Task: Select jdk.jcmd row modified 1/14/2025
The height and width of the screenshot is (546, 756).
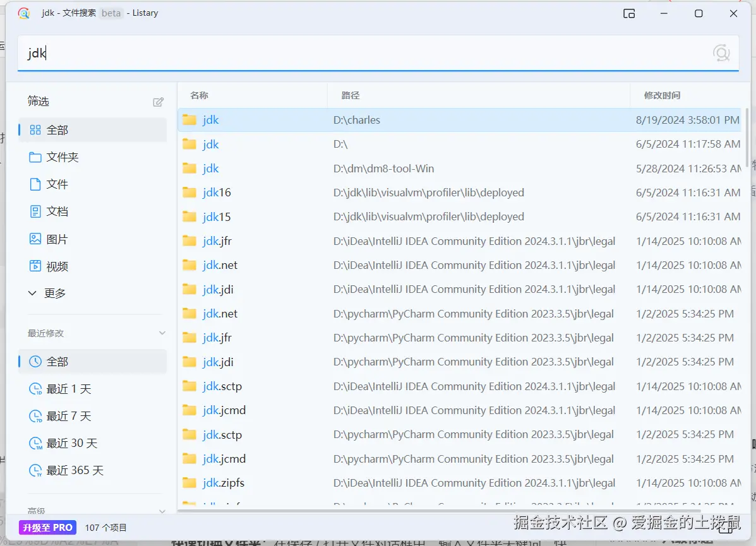Action: coord(460,410)
